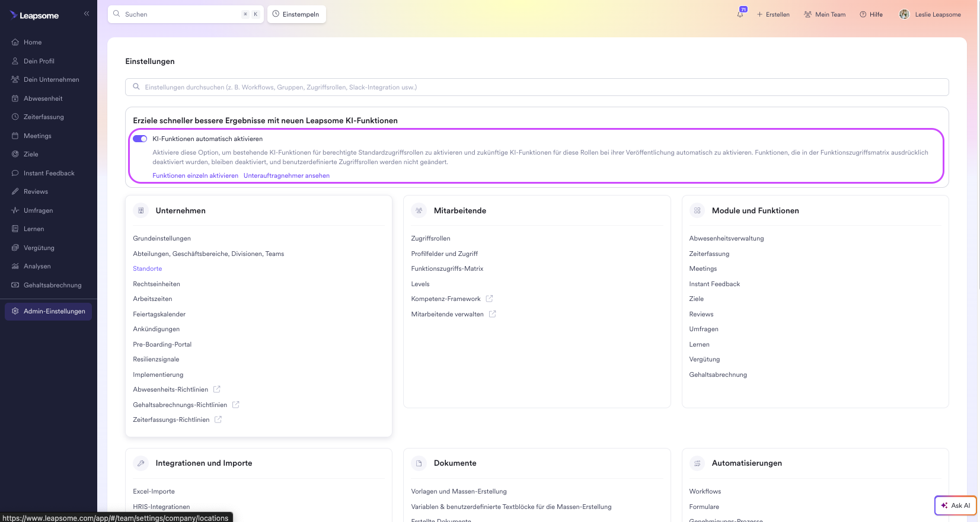Screen dimensions: 980x522
Task: Click the Automatisierungen icon
Action: point(697,463)
